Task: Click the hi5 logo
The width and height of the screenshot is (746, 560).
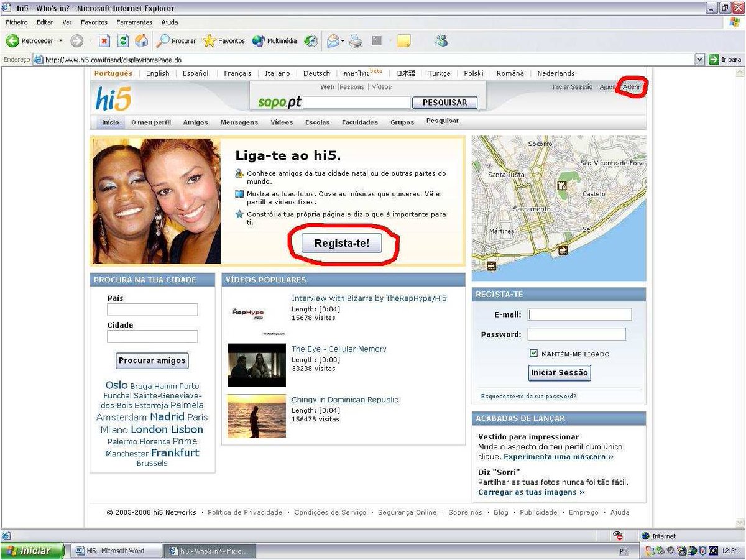Action: point(113,99)
